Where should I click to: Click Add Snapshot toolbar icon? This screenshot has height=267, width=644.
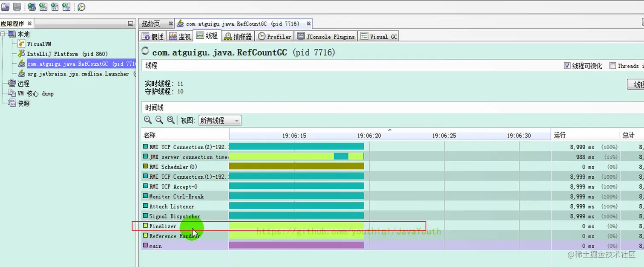point(66,6)
